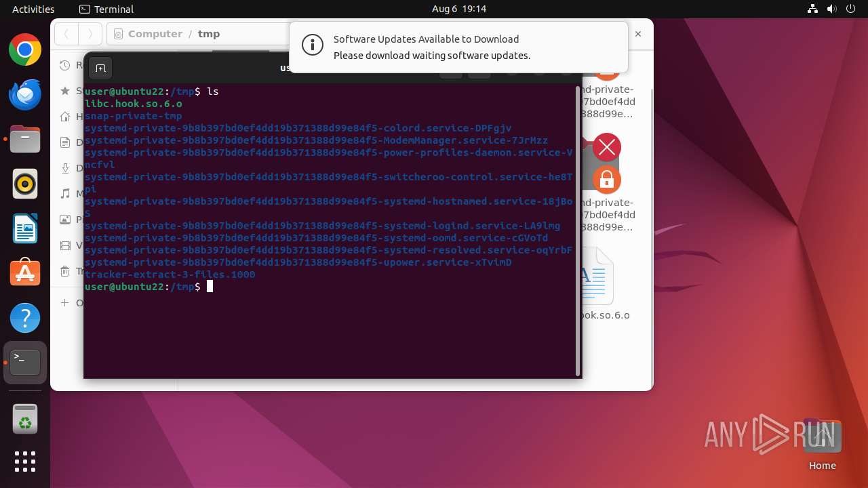Image resolution: width=868 pixels, height=488 pixels.
Task: Open the Activities overview
Action: point(33,9)
